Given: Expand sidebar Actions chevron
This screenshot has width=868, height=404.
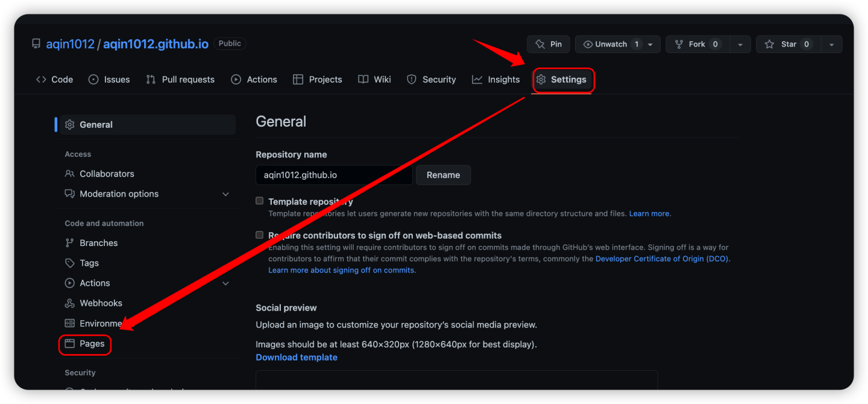Looking at the screenshot, I should coord(226,283).
